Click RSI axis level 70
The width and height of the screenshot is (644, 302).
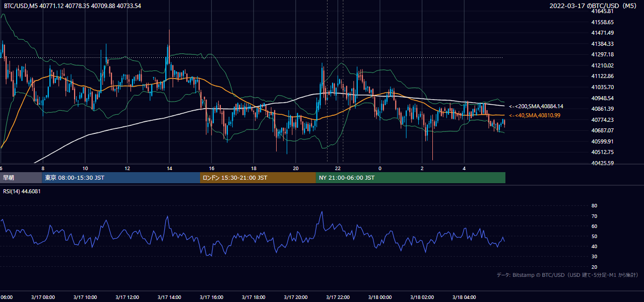pos(594,216)
